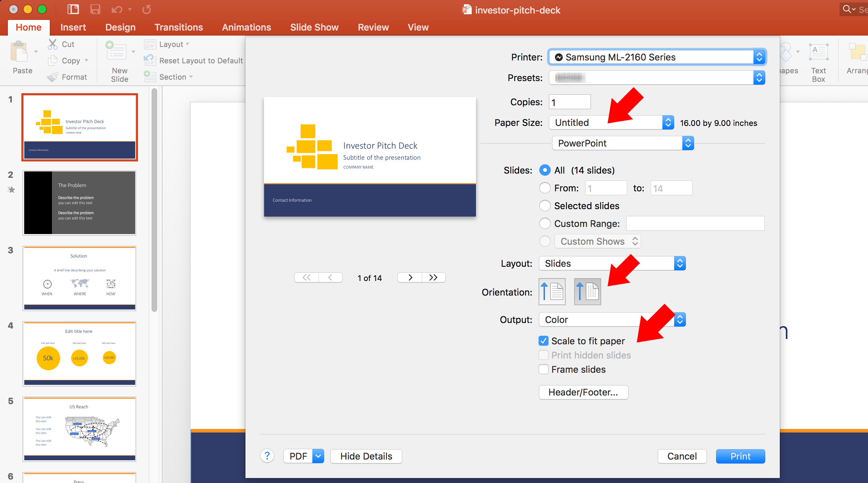This screenshot has height=483, width=868.
Task: Click the Print button
Action: pyautogui.click(x=740, y=456)
